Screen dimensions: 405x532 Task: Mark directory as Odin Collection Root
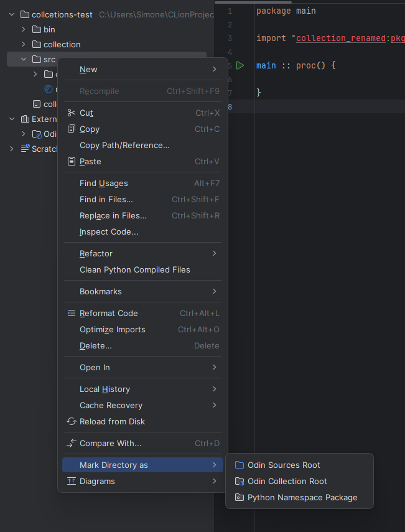coord(299,481)
